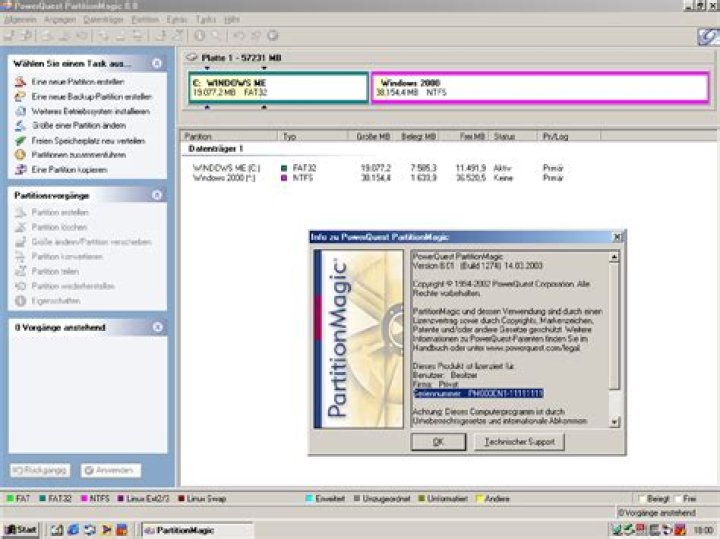Screen dimensions: 720x539
Task: Click the 'Größe MB' column header
Action: (x=370, y=136)
